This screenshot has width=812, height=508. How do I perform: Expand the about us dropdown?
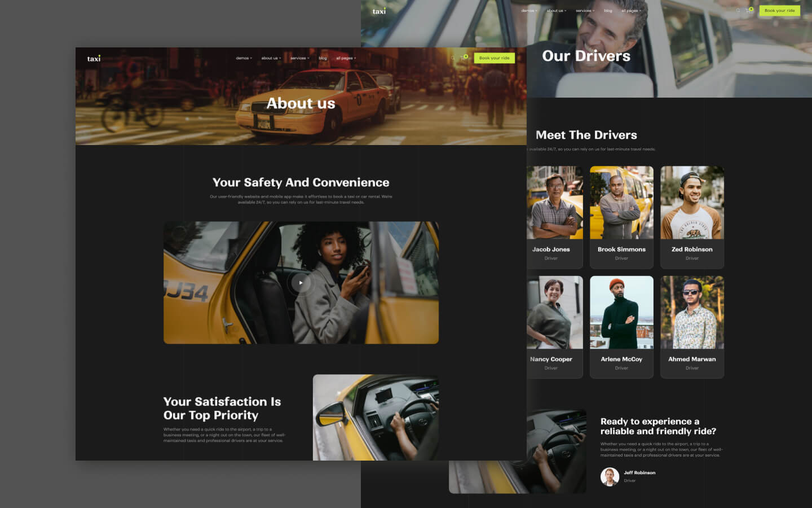(x=270, y=58)
